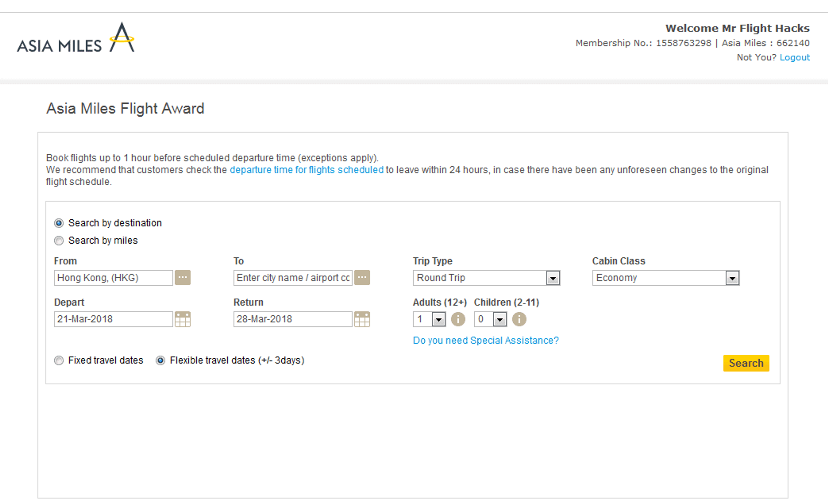This screenshot has width=828, height=504.
Task: Open the Return date calendar icon
Action: tap(362, 319)
